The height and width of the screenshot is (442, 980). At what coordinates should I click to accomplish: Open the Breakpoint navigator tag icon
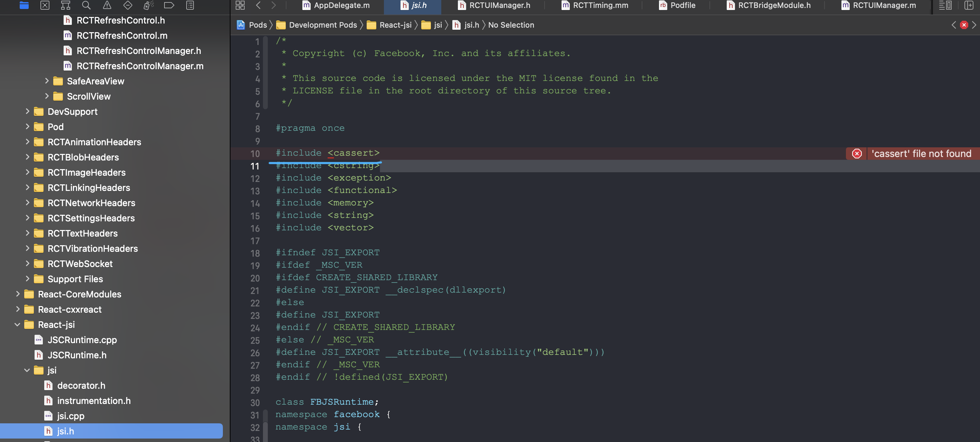click(169, 6)
